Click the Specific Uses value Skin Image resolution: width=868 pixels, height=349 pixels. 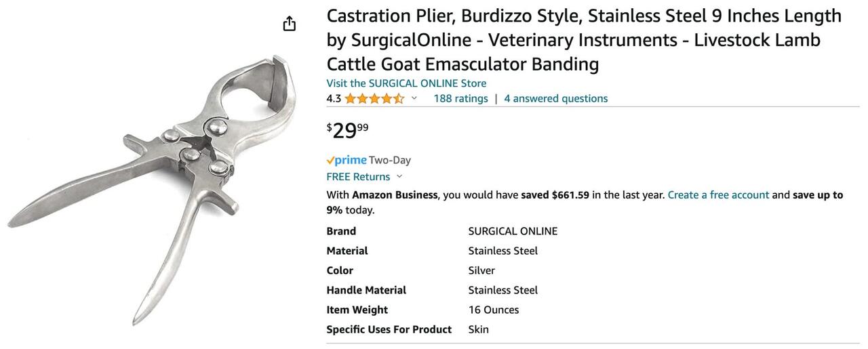(478, 329)
